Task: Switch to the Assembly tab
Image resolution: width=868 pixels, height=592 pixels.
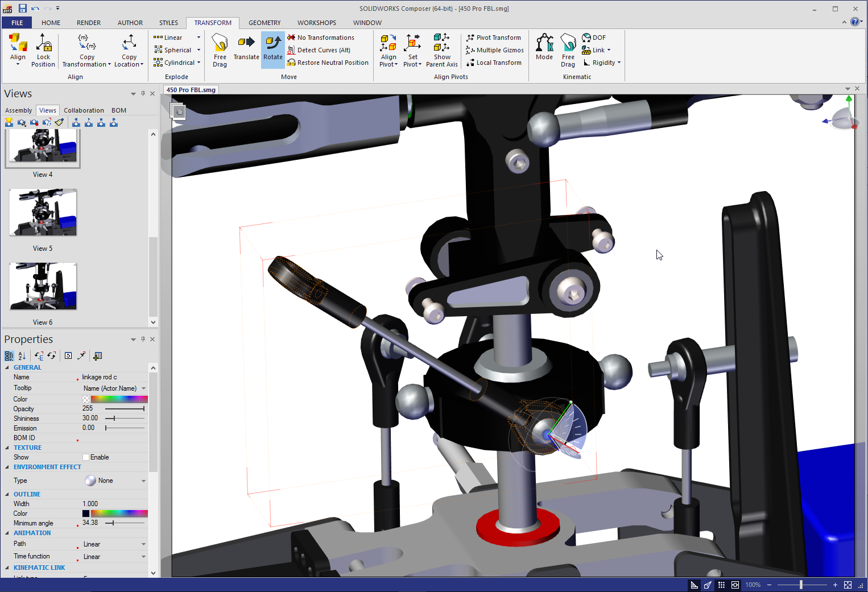Action: tap(18, 110)
